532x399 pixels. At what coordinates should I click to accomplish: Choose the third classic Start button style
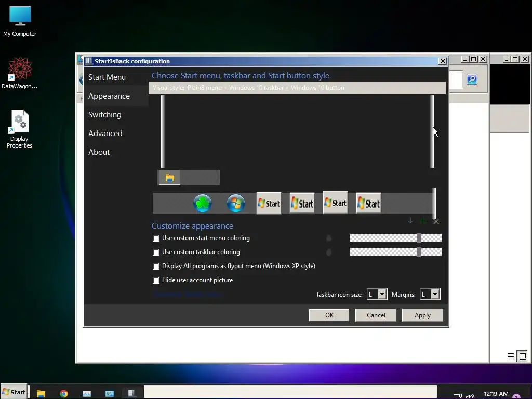coord(335,203)
